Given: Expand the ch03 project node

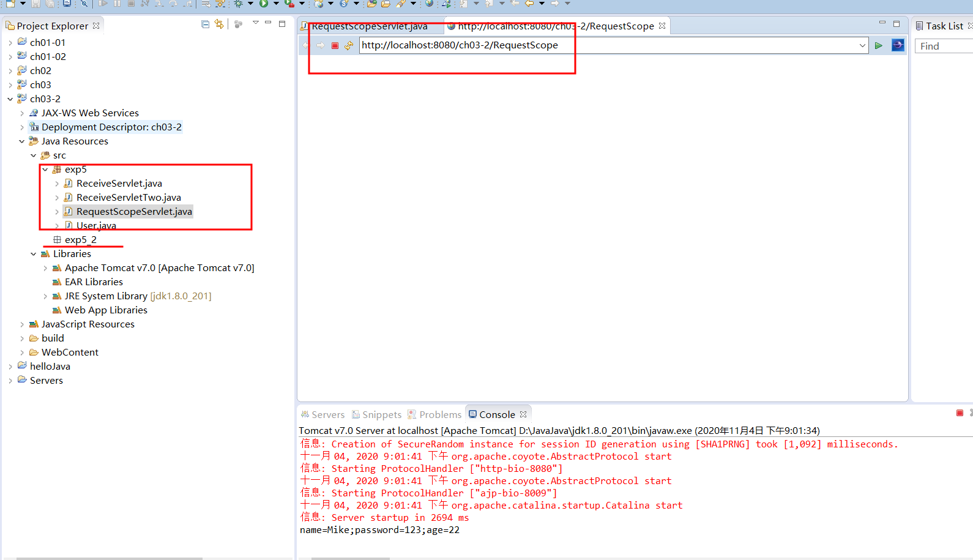Looking at the screenshot, I should tap(10, 85).
